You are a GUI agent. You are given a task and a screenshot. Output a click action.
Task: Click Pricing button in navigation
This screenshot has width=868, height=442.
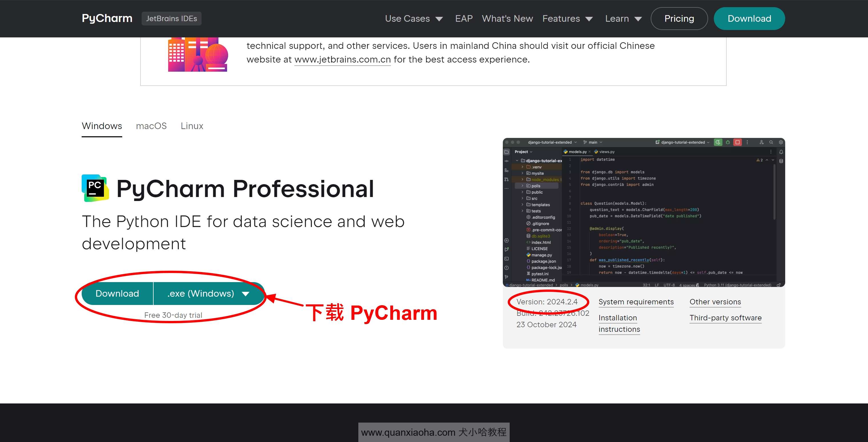pyautogui.click(x=679, y=19)
